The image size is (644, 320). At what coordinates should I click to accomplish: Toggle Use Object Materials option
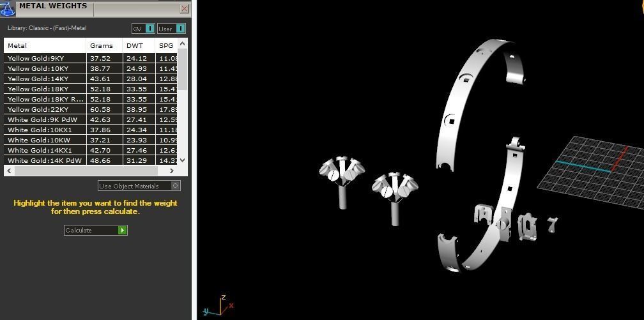(x=139, y=186)
